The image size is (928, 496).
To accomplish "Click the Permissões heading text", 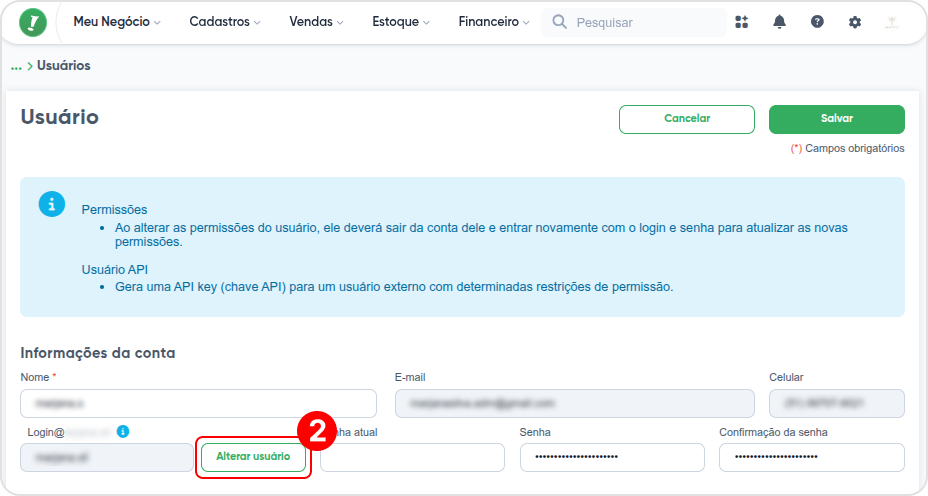I will [x=114, y=210].
